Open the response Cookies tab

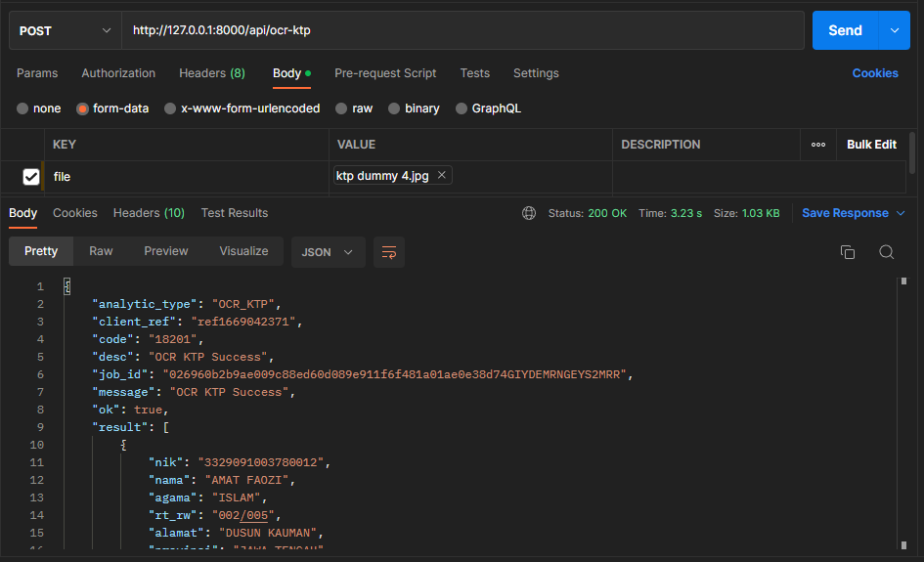(x=75, y=213)
